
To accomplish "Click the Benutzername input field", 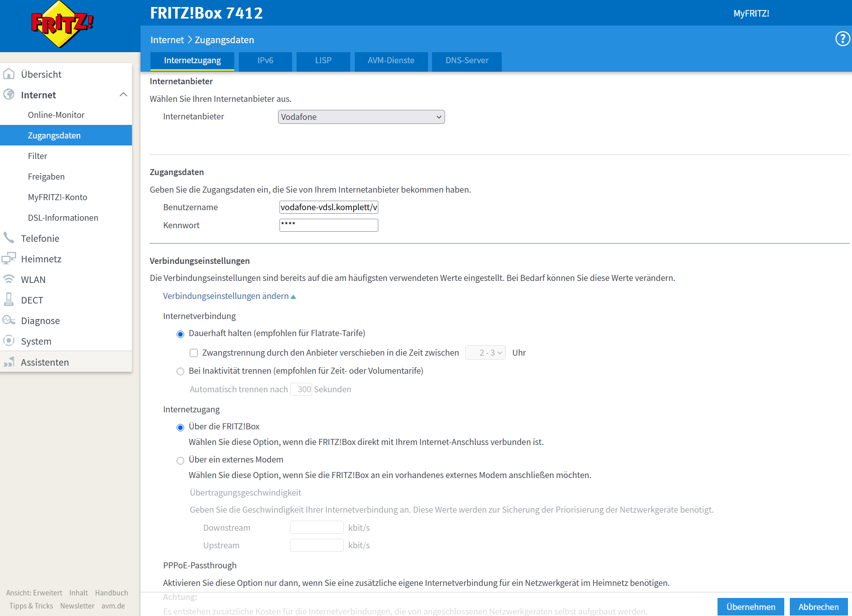I will pos(329,207).
